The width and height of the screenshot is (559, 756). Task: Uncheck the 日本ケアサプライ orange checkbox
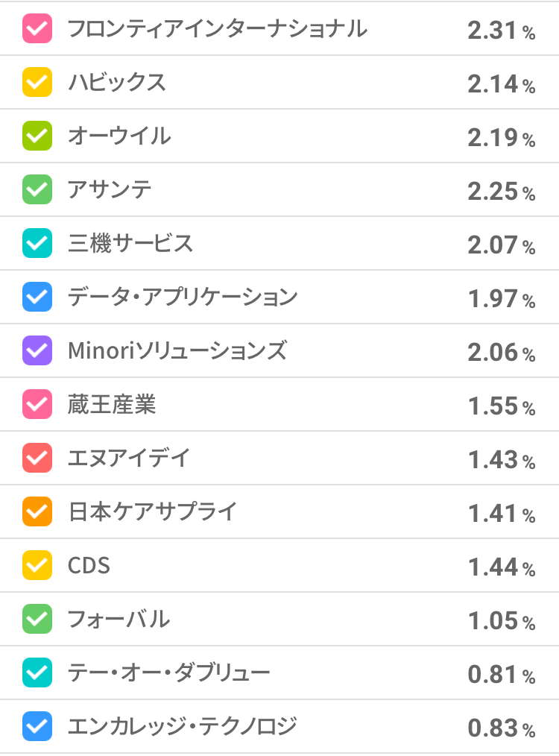click(37, 512)
